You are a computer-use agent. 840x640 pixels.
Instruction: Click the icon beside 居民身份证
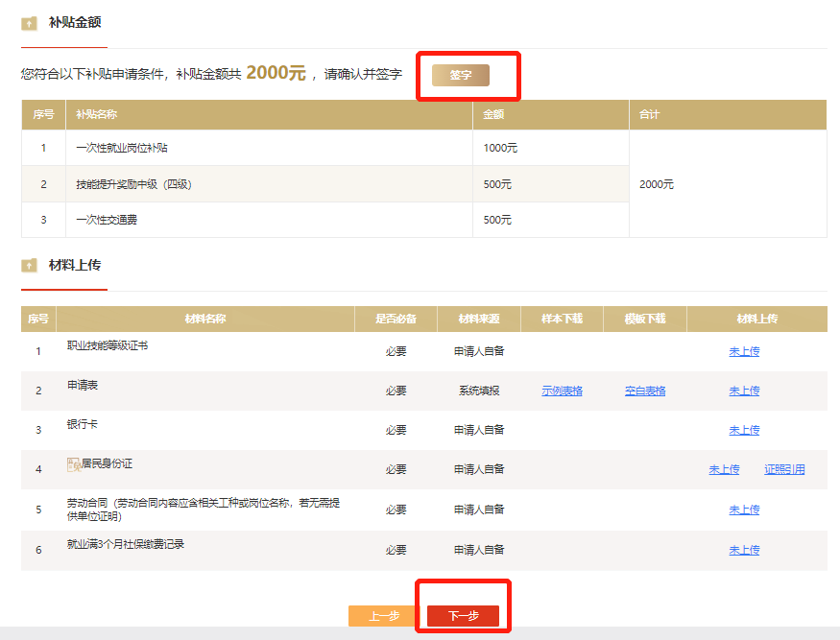point(73,464)
